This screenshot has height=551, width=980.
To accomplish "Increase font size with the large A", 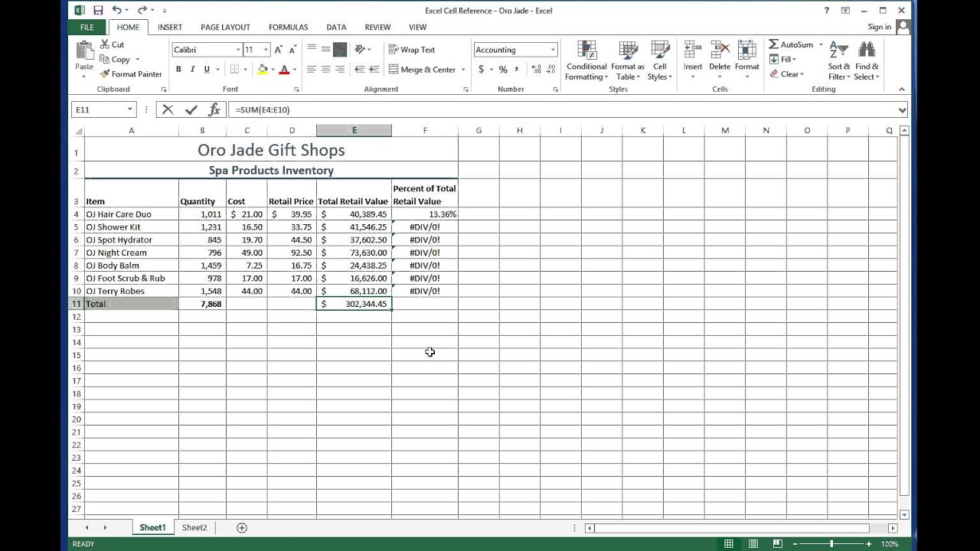I will click(x=279, y=50).
